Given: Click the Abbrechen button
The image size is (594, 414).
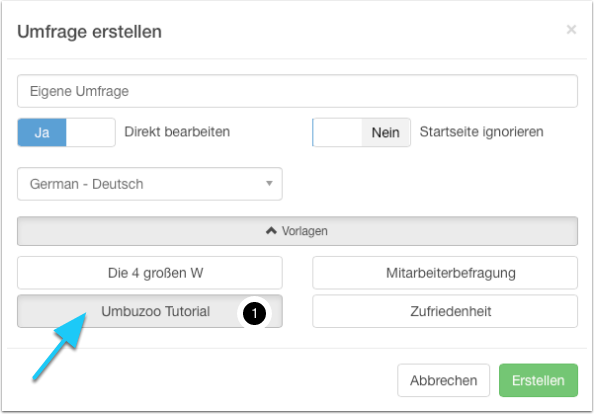Looking at the screenshot, I should click(x=444, y=380).
